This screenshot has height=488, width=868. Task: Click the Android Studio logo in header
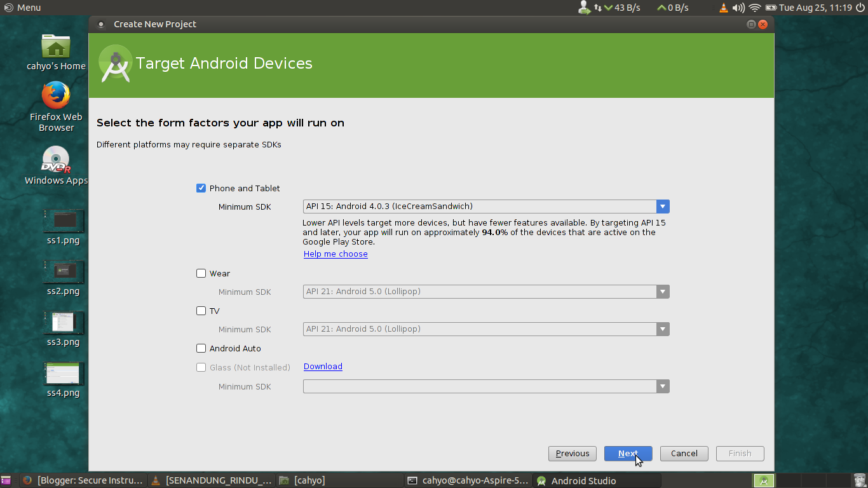point(116,64)
